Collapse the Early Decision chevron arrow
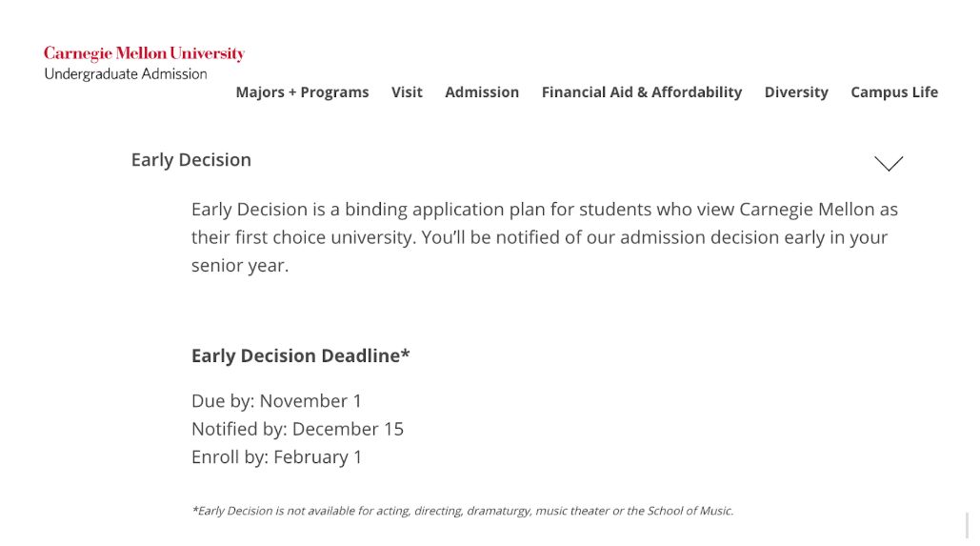 (x=888, y=164)
